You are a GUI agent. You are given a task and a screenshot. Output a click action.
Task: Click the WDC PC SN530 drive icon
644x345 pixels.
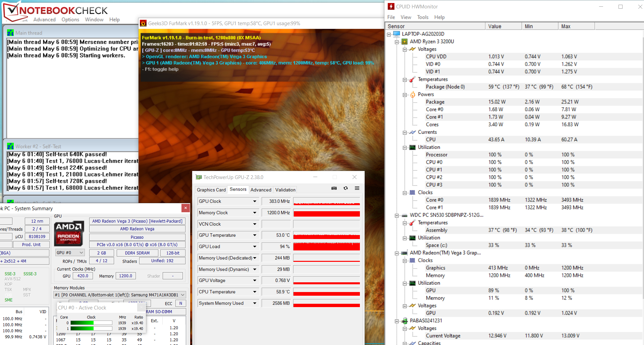tap(405, 215)
